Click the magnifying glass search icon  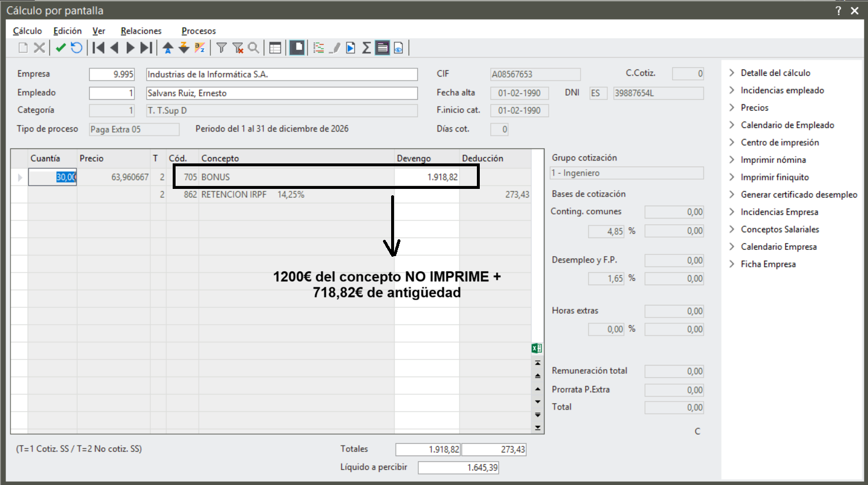[254, 48]
